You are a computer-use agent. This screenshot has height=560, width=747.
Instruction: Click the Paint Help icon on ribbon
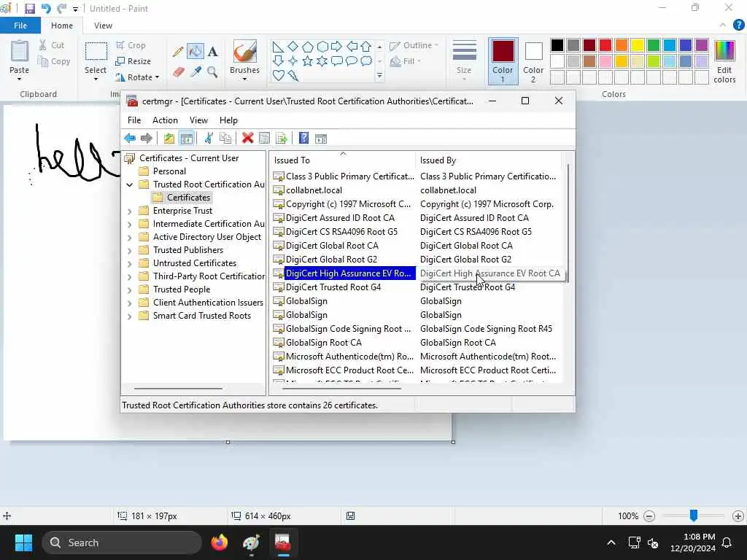(738, 26)
